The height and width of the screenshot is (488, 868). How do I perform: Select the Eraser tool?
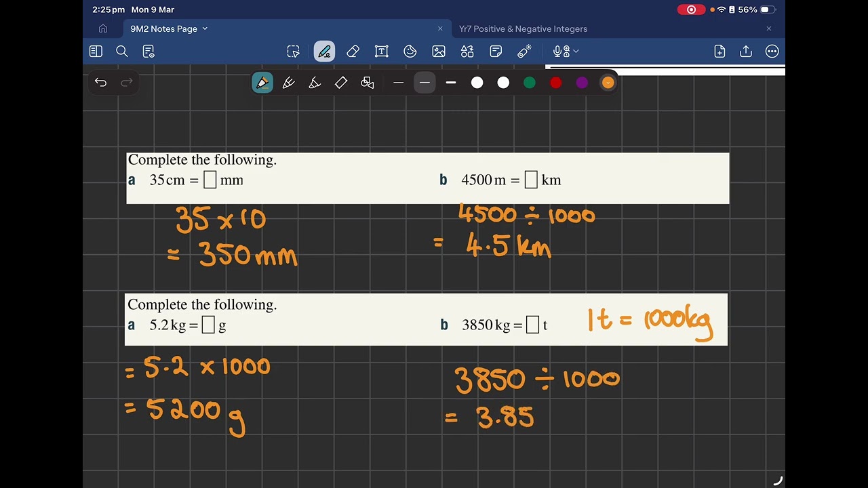tap(353, 52)
